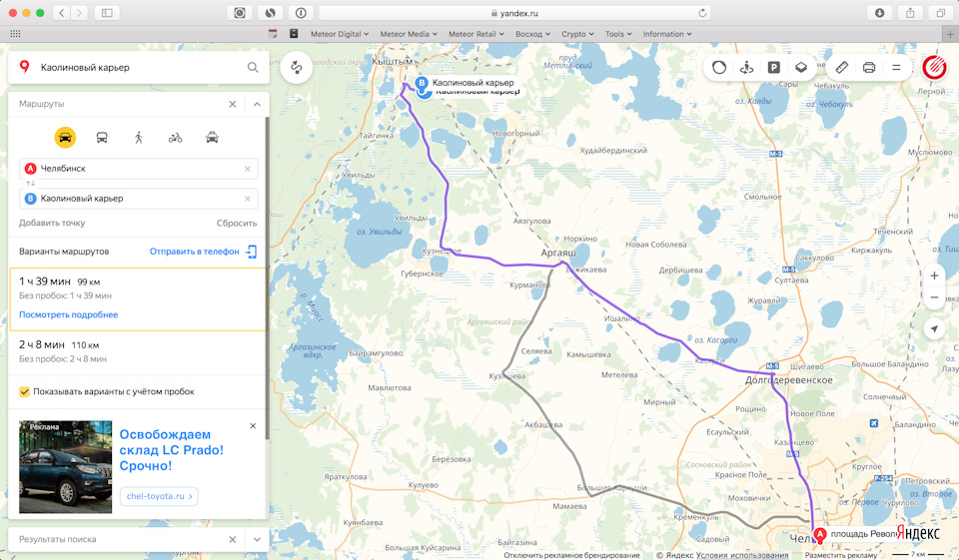Click the Челябинск start input field
The width and height of the screenshot is (959, 560).
tap(138, 169)
